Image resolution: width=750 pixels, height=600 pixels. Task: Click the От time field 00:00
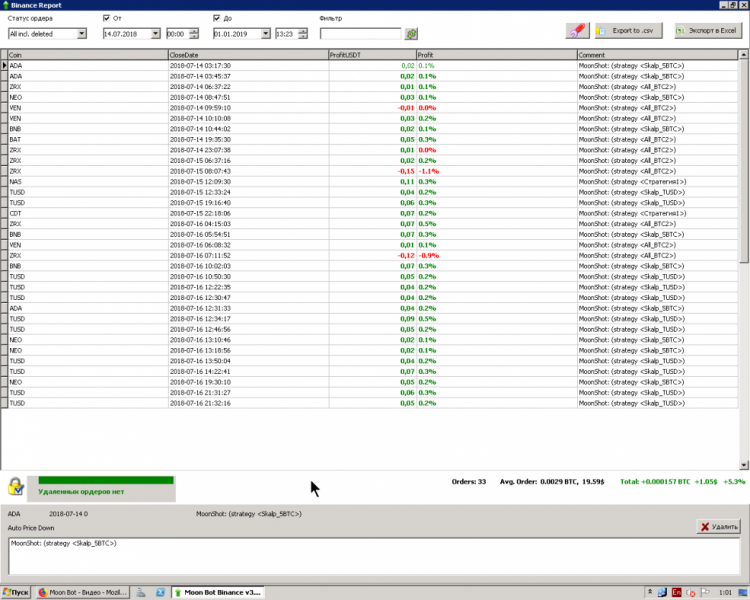(177, 34)
